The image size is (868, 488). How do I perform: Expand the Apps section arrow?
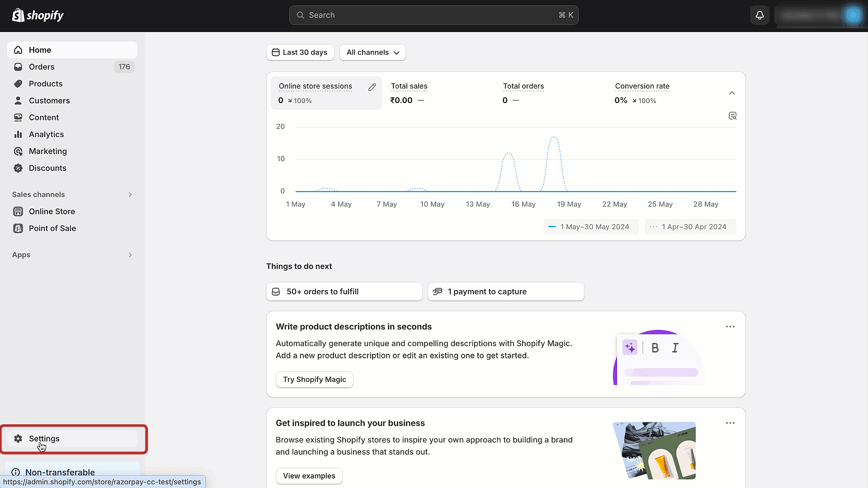click(x=130, y=255)
